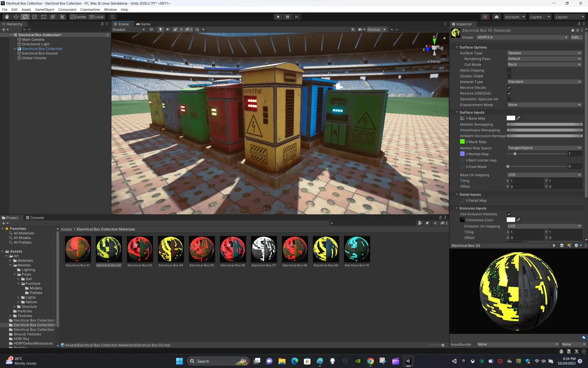Enable Double-Sided checkbox
Image resolution: width=588 pixels, height=368 pixels.
point(509,76)
